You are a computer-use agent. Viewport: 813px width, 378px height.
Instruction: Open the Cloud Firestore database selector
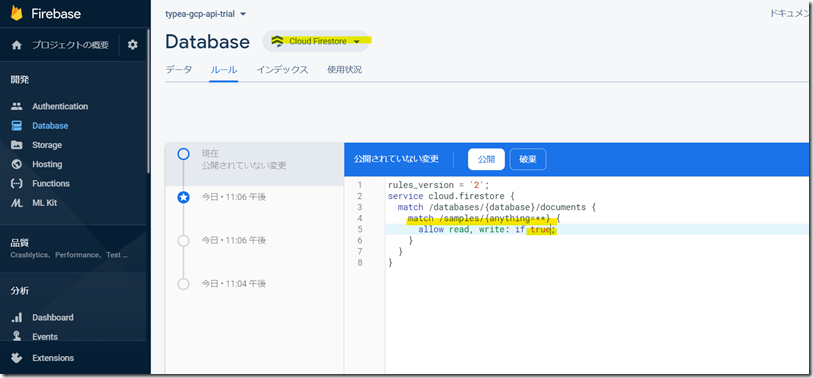click(x=316, y=41)
